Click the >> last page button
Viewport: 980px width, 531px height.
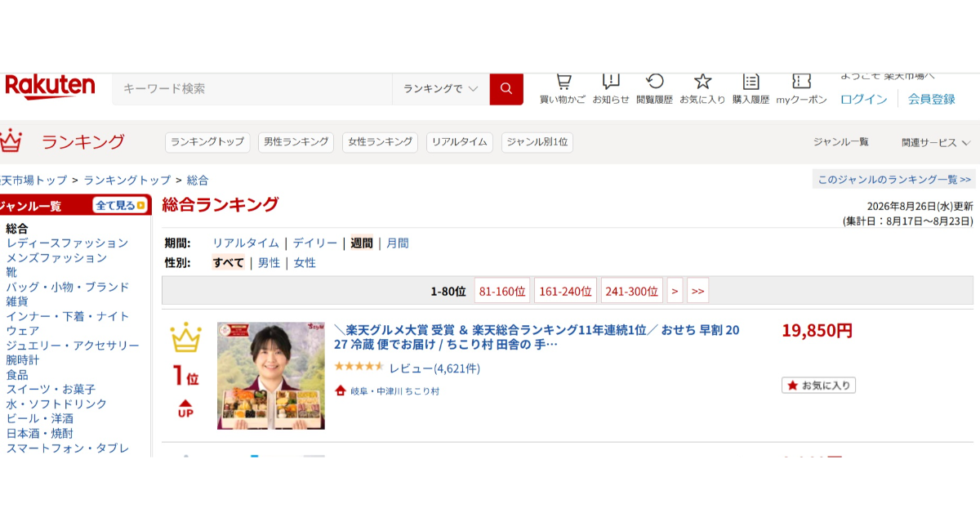click(697, 291)
